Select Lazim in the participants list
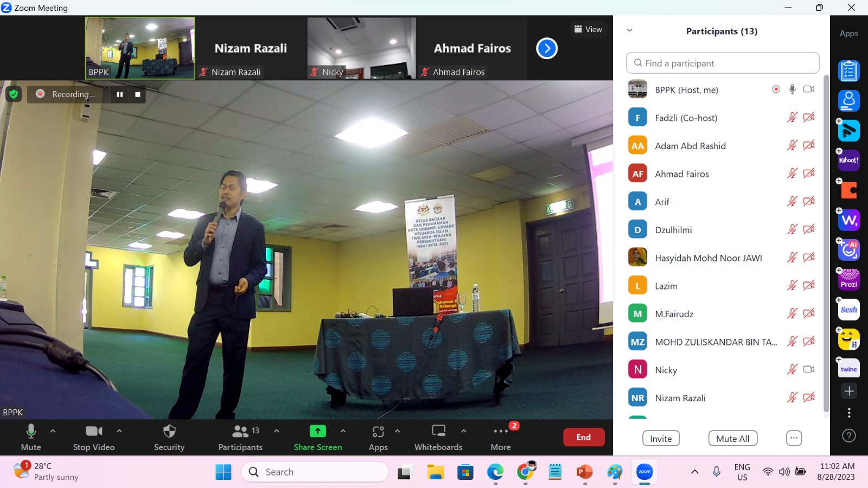Image resolution: width=868 pixels, height=488 pixels. pos(723,286)
